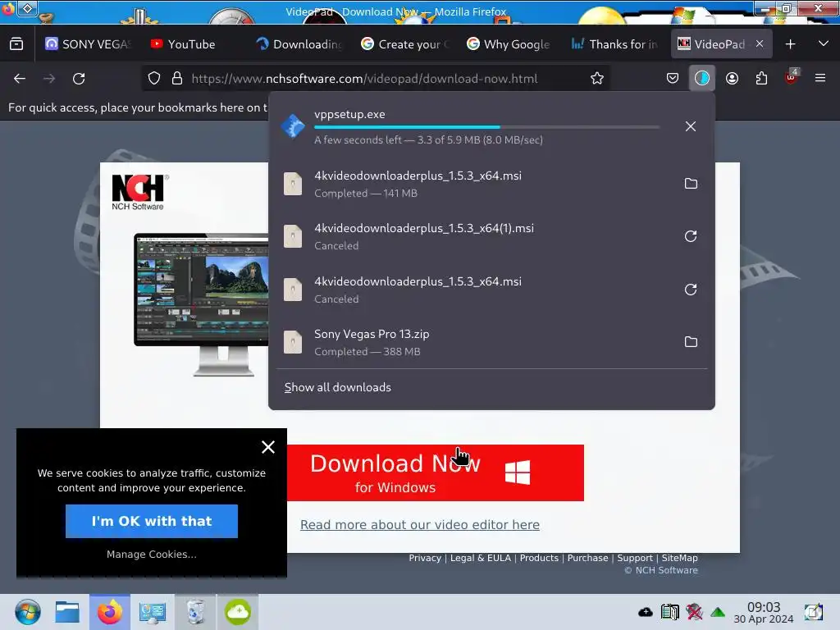This screenshot has height=630, width=840.
Task: Click the vppsetup.exe file icon
Action: point(293,126)
